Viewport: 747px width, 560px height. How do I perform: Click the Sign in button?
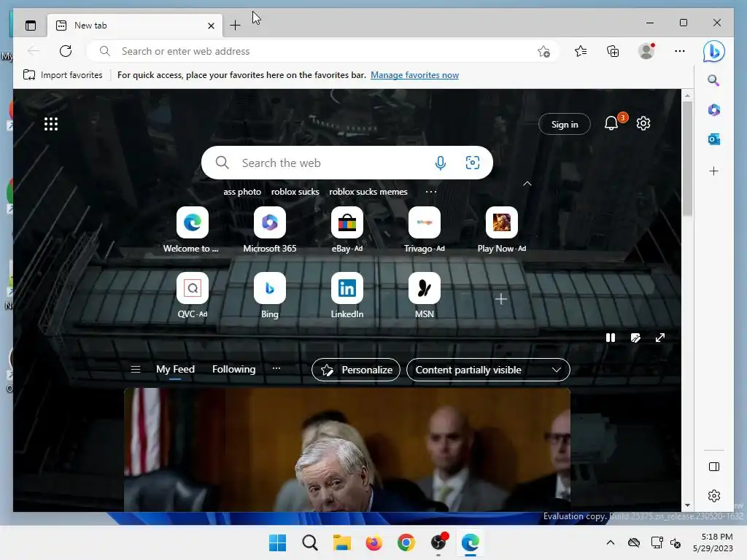click(x=565, y=124)
